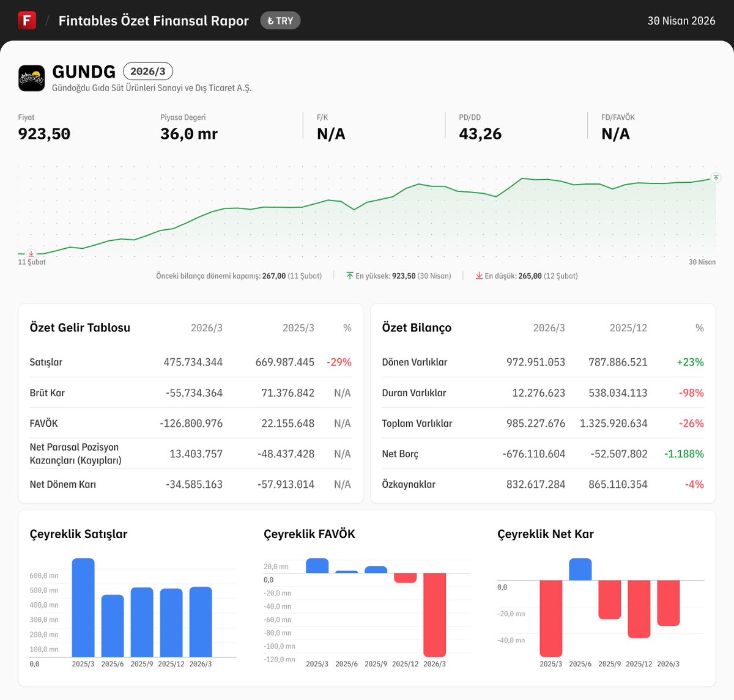The width and height of the screenshot is (734, 700).
Task: Click the Fiyat value 923,50
Action: point(44,134)
